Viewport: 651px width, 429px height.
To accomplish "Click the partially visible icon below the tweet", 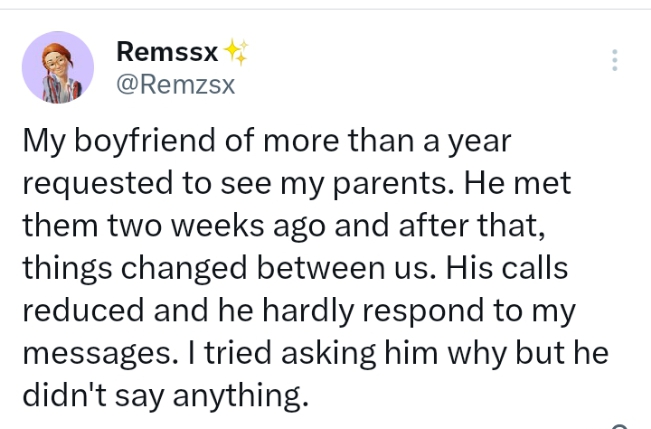I will pyautogui.click(x=620, y=424).
